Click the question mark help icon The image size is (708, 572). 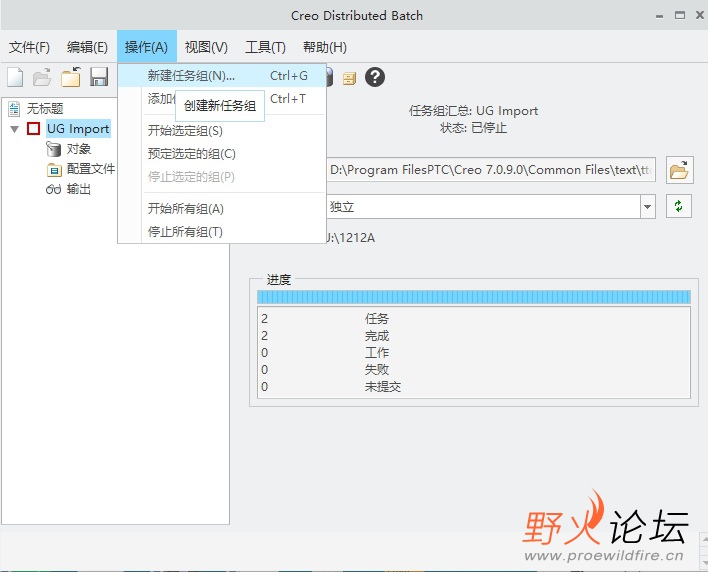[x=375, y=77]
